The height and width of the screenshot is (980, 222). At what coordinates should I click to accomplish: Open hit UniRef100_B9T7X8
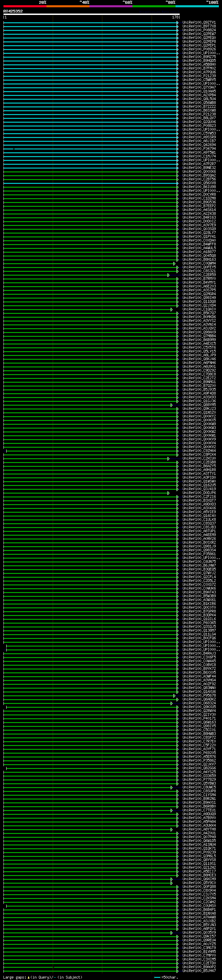[x=199, y=26]
